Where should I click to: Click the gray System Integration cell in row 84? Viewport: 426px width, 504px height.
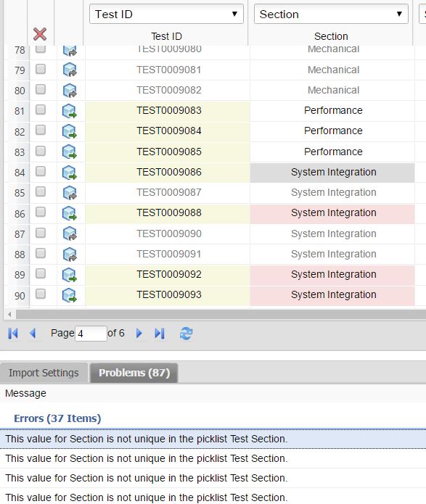tap(332, 173)
